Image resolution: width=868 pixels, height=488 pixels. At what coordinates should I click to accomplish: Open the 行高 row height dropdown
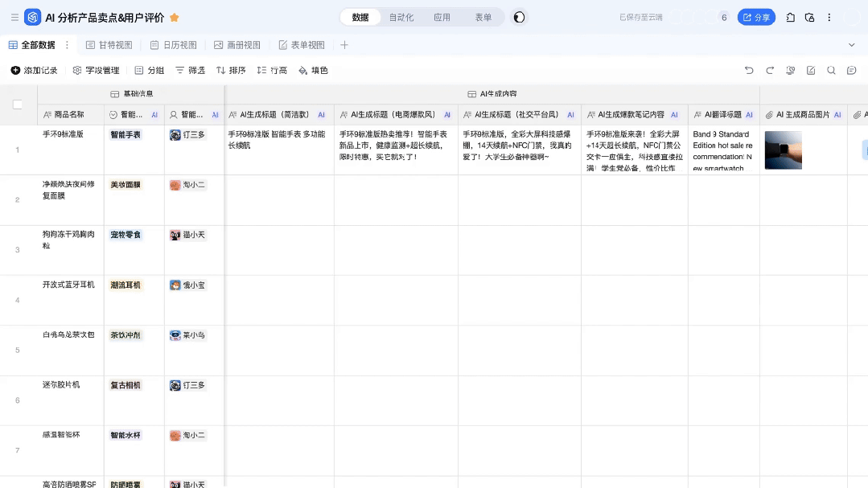(272, 71)
